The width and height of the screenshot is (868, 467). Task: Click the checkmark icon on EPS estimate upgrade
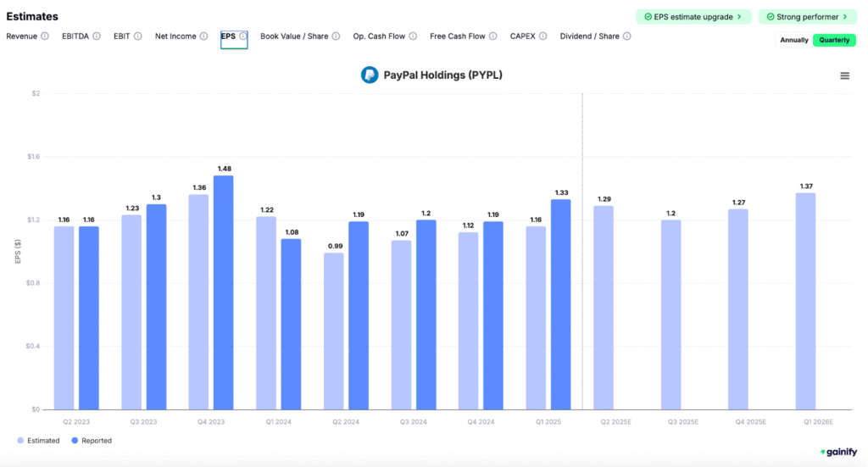(x=648, y=17)
